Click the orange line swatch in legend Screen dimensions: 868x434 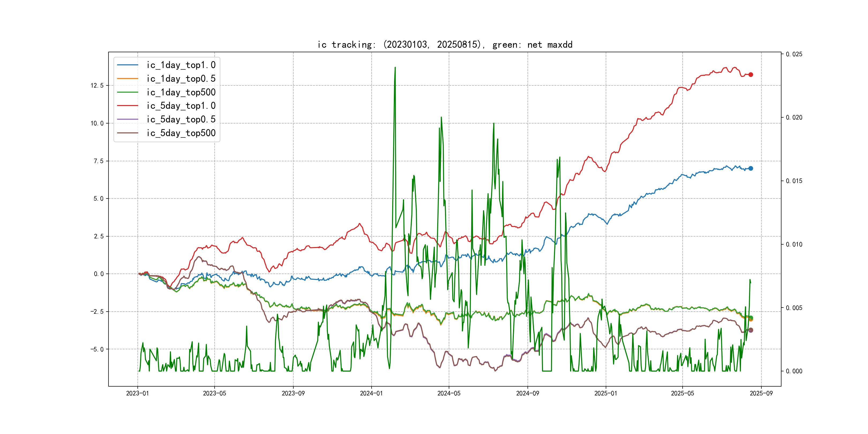click(127, 78)
